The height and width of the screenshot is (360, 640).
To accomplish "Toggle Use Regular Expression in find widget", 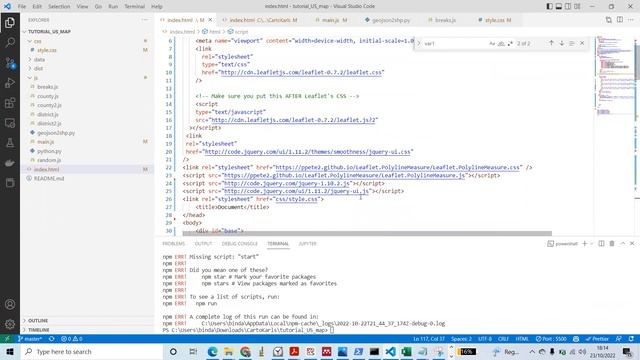I will click(510, 43).
